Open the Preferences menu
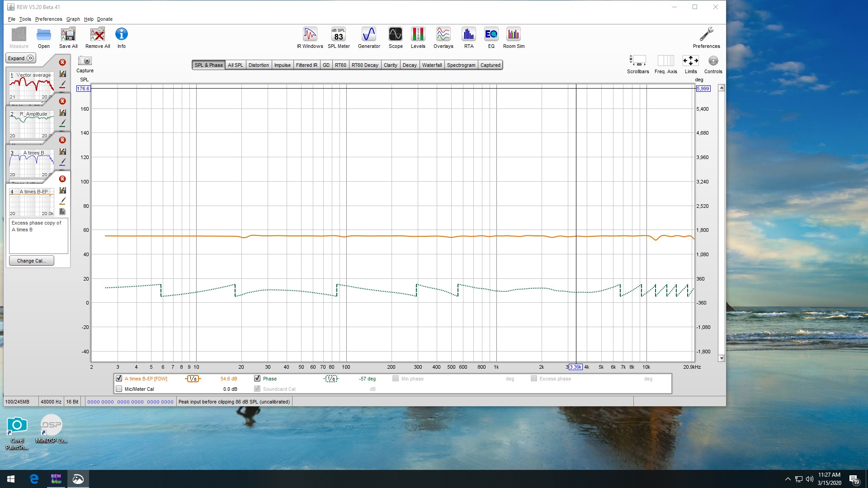Viewport: 868px width, 488px height. click(48, 19)
